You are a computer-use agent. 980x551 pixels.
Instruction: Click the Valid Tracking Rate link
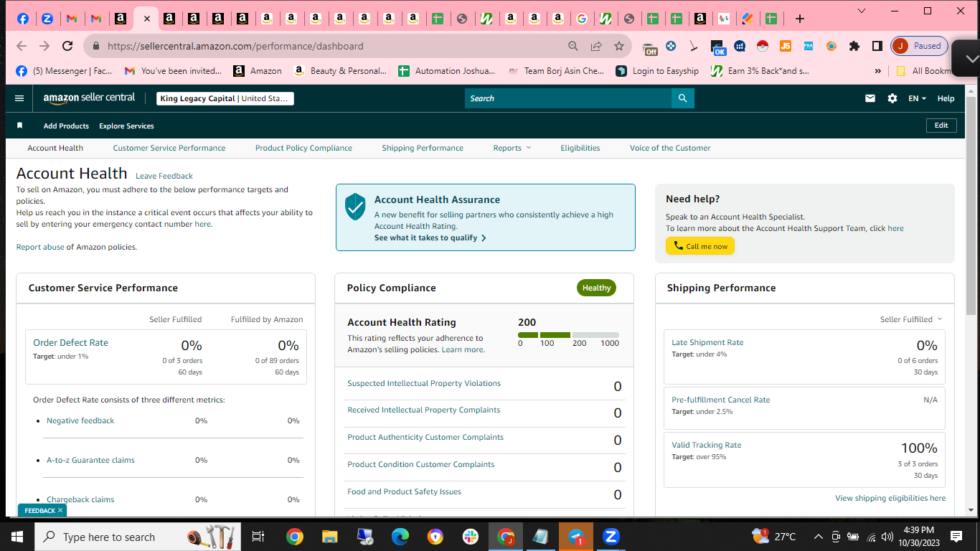tap(707, 445)
